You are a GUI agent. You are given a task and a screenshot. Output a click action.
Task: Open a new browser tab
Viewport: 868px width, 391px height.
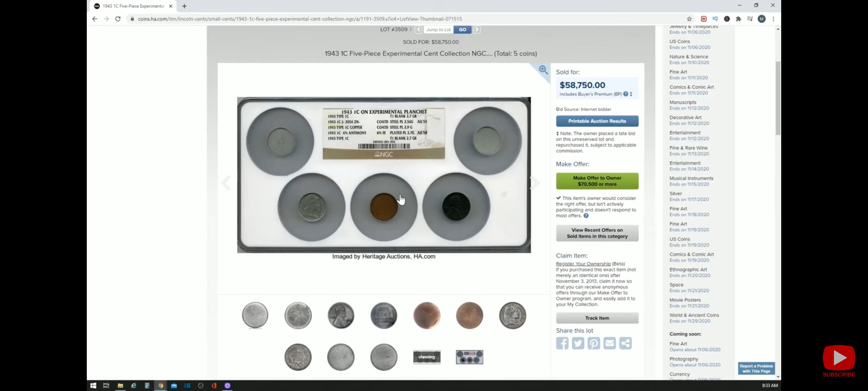[184, 6]
